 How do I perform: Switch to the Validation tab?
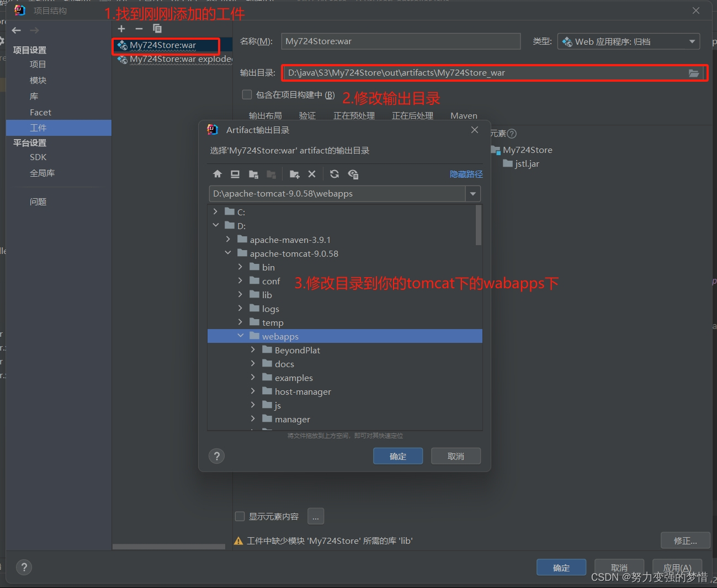click(307, 116)
